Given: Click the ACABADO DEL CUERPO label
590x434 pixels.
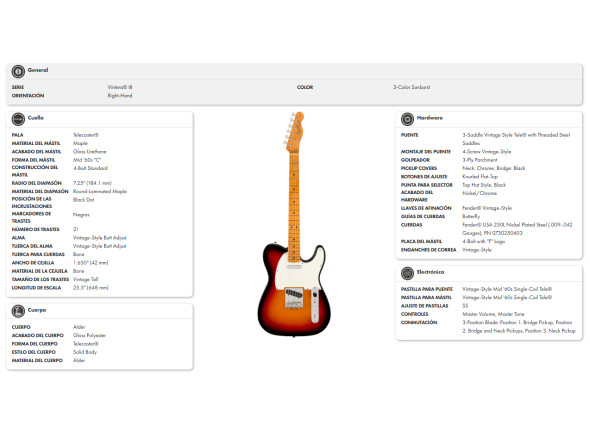Looking at the screenshot, I should point(38,335).
